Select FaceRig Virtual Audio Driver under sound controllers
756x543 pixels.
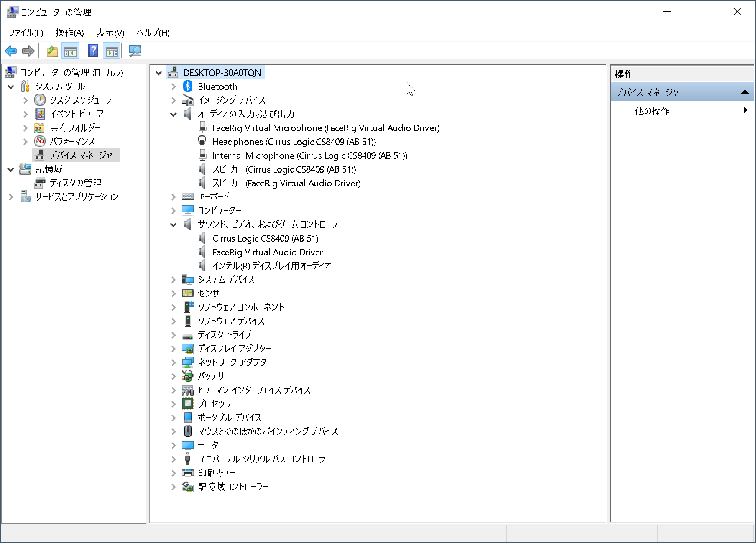point(267,252)
